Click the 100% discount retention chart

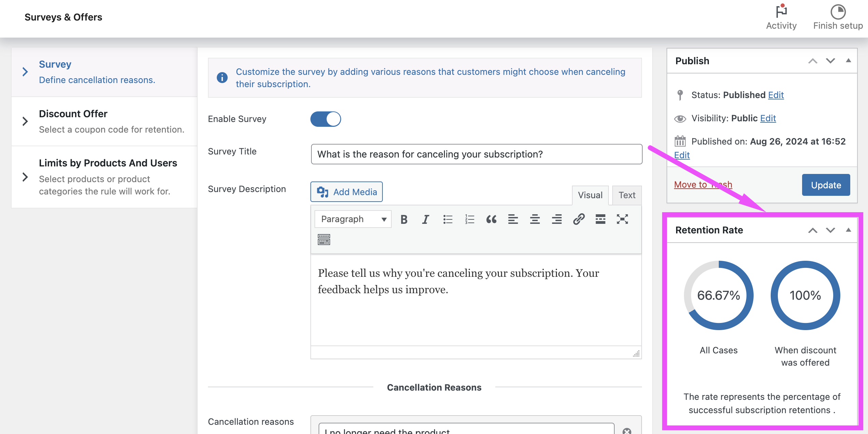click(x=805, y=296)
